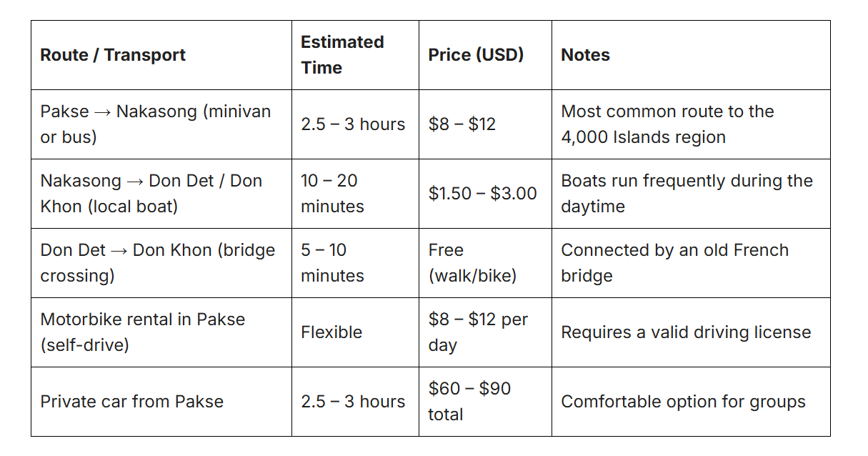This screenshot has height=456, width=868.
Task: Select Motorbike rental in Pakse cell
Action: pos(161,332)
